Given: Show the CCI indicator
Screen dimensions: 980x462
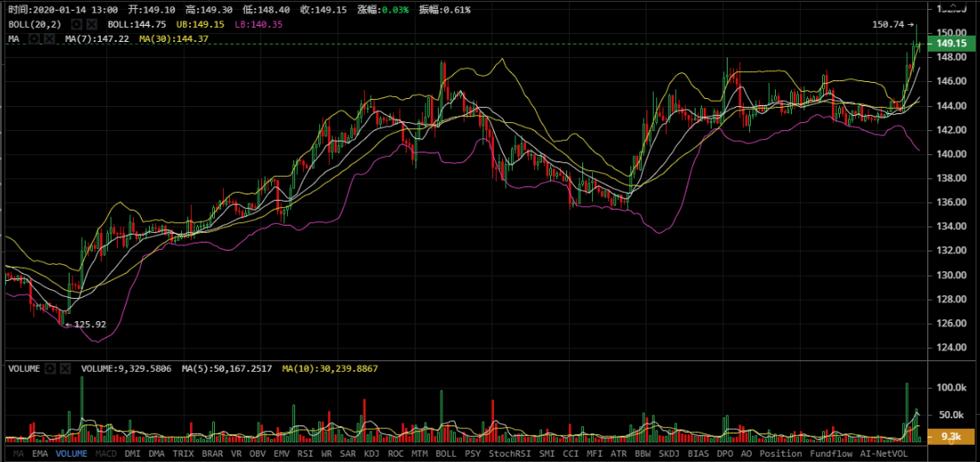Looking at the screenshot, I should (x=571, y=454).
